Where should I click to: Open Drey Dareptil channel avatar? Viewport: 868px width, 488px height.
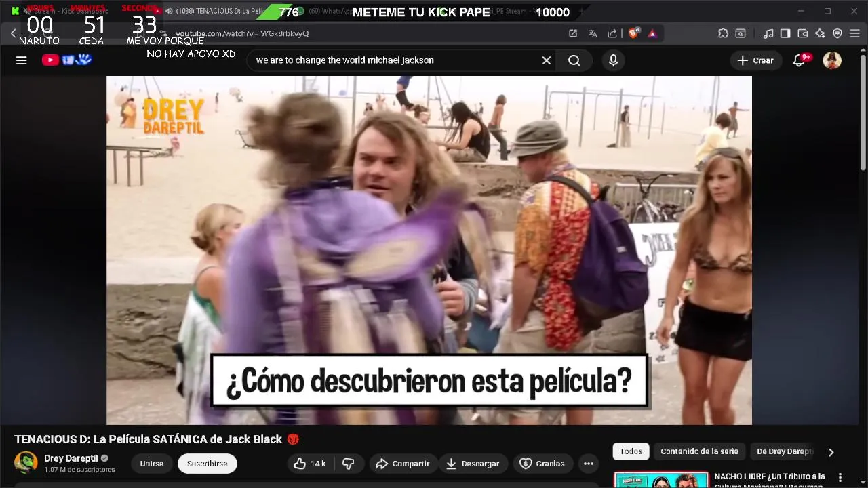click(x=26, y=463)
